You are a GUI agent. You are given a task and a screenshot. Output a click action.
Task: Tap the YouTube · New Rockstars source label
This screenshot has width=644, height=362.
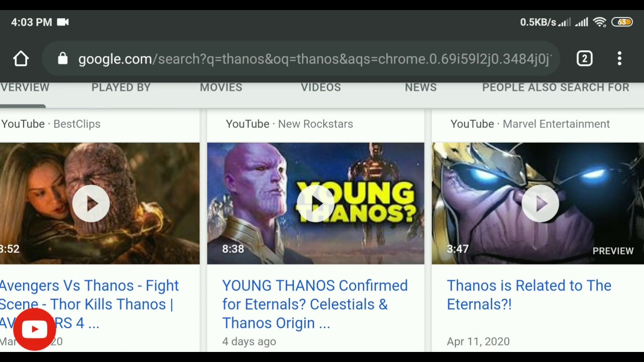click(x=289, y=124)
